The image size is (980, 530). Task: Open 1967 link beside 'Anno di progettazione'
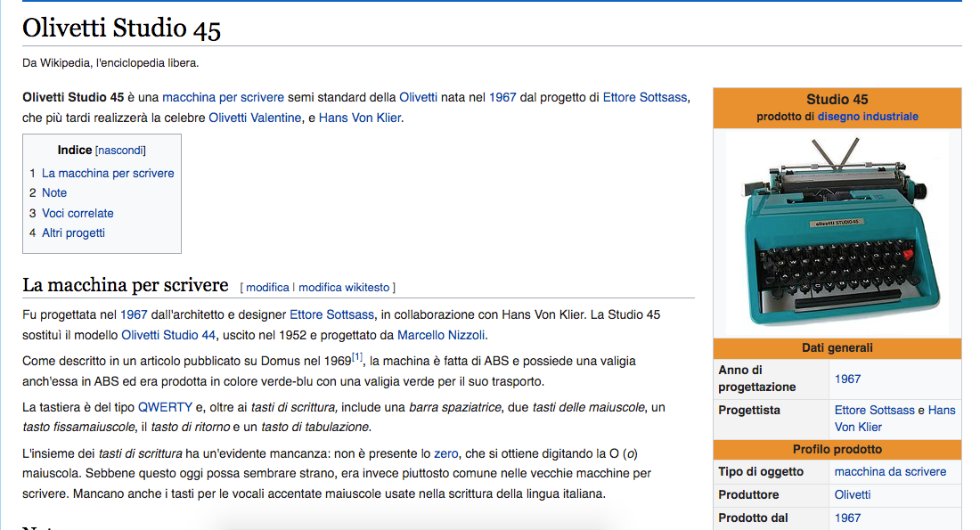[847, 379]
